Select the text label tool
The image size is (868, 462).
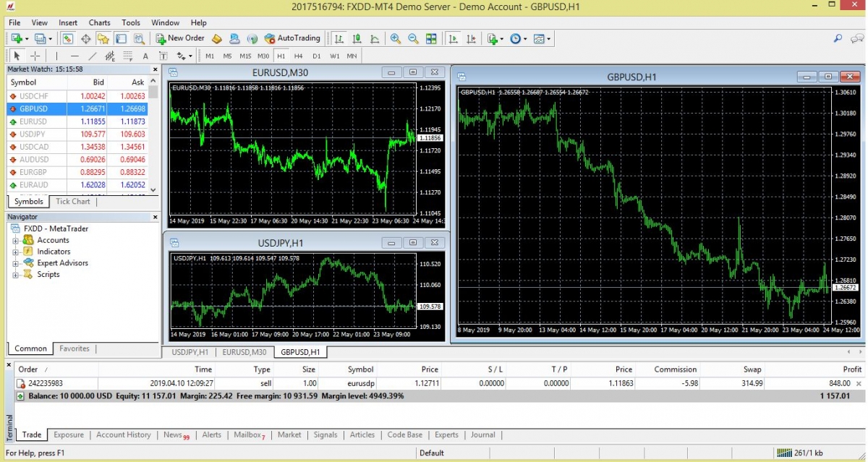pos(163,56)
